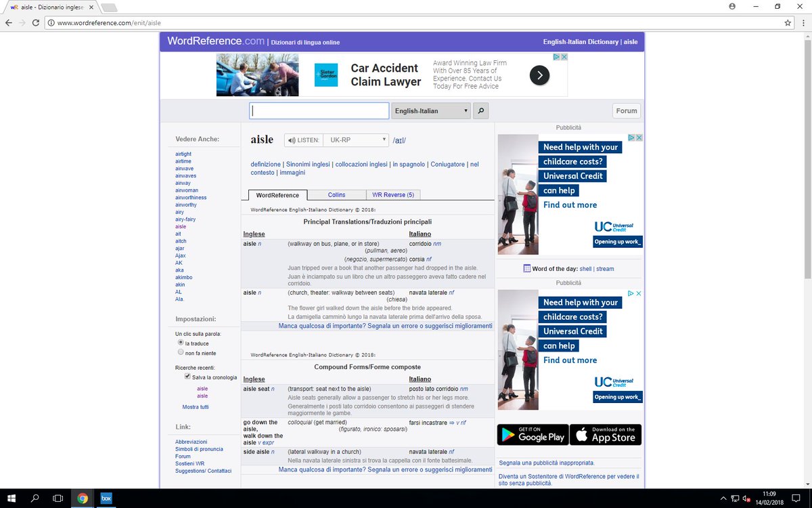This screenshot has height=508, width=812.
Task: Open the 'Abbreviazioni' link
Action: point(191,442)
